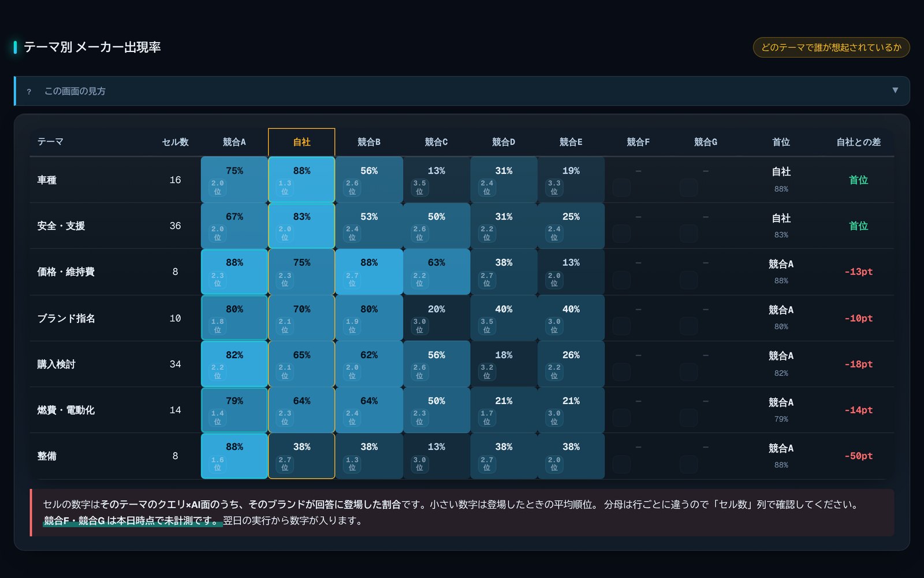Screen dimensions: 924x578
Task: Click the 競合E column header
Action: (x=571, y=142)
